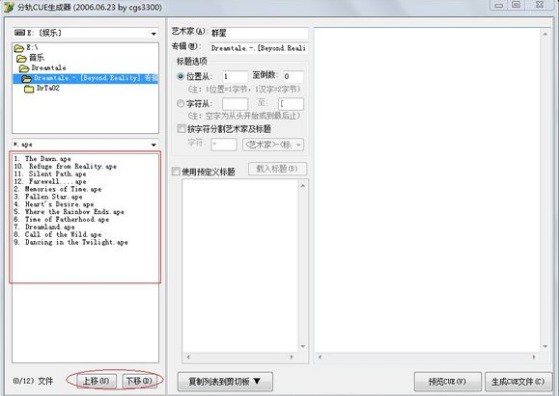Select the E:\ root folder

tap(32, 47)
